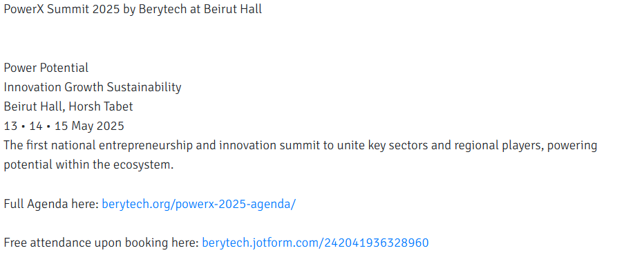Viewport: 644px width, 255px height.
Task: Click the 13 • 14 • 15 May 2025 date
Action: tap(64, 126)
